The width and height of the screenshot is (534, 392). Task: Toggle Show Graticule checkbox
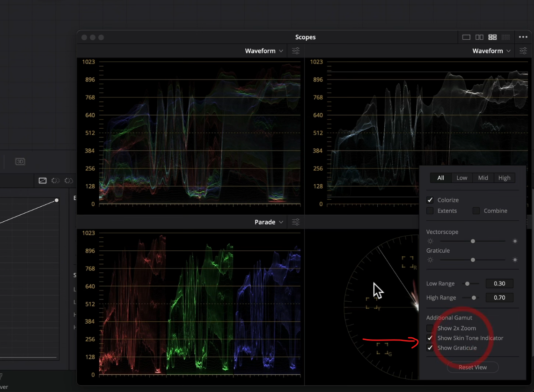pyautogui.click(x=430, y=348)
